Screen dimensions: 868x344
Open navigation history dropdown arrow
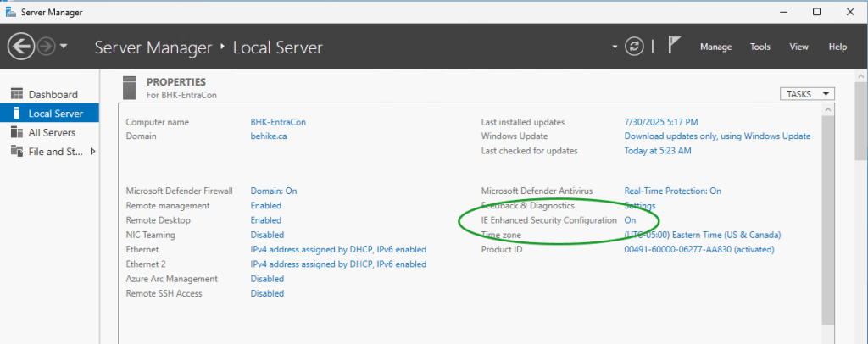click(x=64, y=47)
